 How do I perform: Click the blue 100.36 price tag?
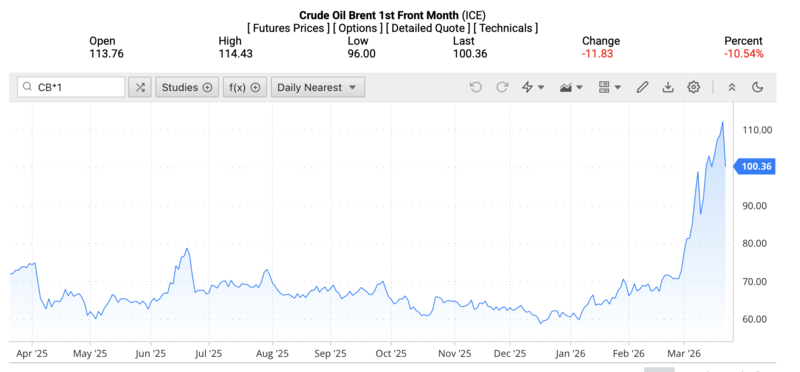(755, 166)
